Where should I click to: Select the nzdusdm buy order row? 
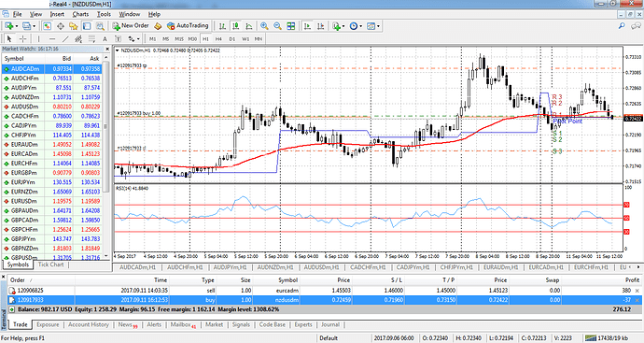click(325, 300)
